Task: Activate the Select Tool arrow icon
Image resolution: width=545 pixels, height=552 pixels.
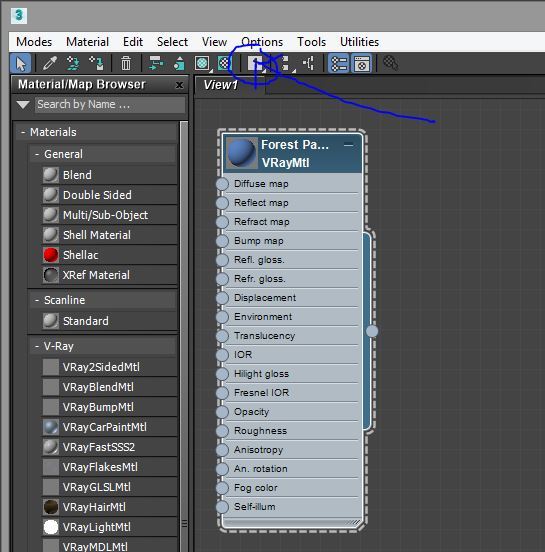Action: [x=21, y=64]
